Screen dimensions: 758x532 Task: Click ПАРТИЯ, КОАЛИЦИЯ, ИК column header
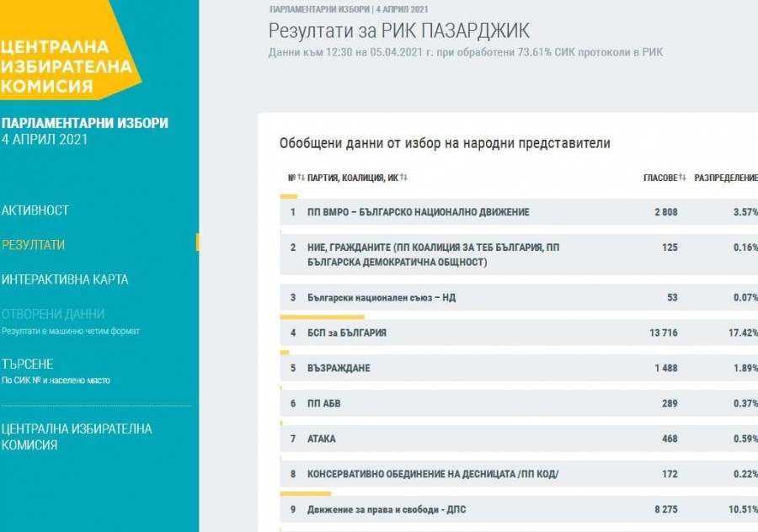pyautogui.click(x=353, y=178)
